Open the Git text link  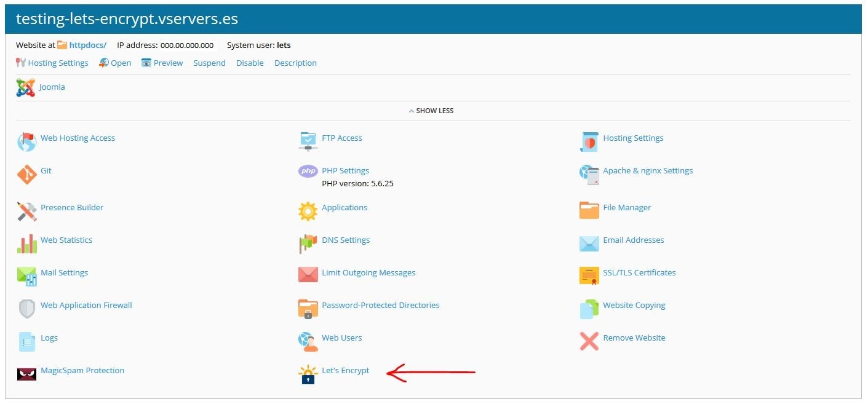tap(46, 170)
